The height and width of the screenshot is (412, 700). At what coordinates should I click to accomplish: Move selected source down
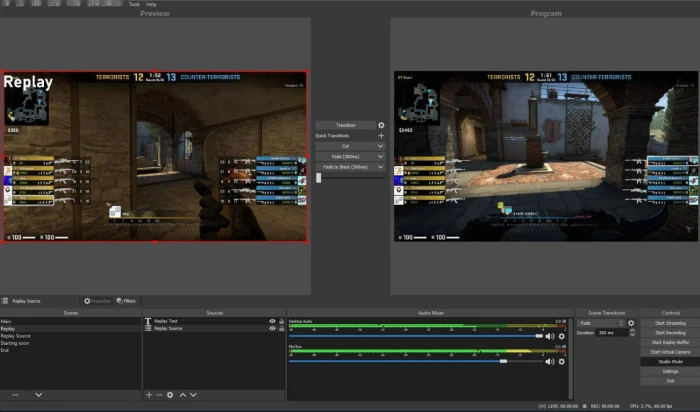coord(193,395)
